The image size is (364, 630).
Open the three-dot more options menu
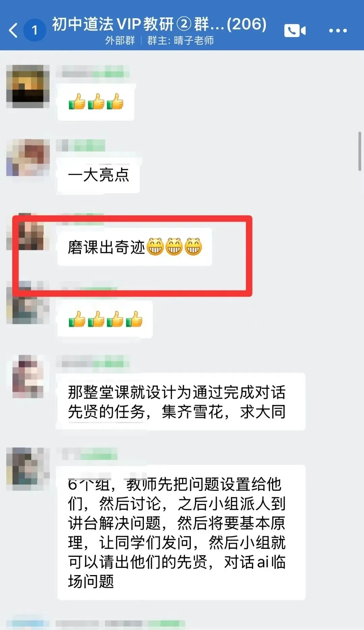pos(338,31)
